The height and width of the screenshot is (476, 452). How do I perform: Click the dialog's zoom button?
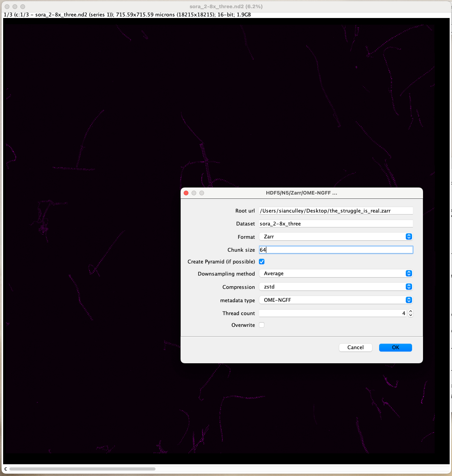pyautogui.click(x=202, y=193)
